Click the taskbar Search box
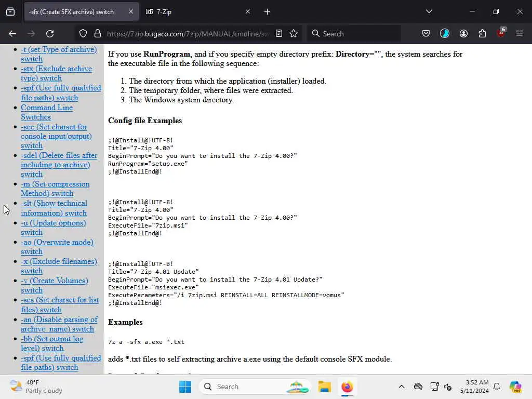 point(255,387)
